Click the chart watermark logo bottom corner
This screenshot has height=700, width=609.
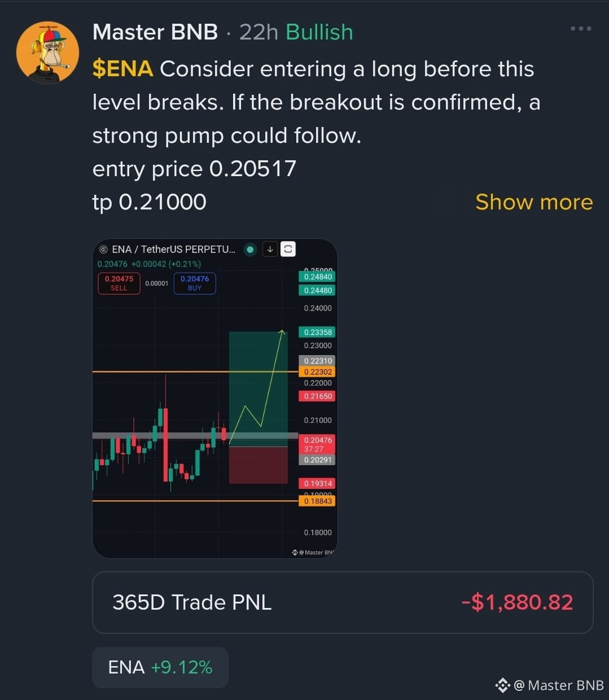(295, 552)
